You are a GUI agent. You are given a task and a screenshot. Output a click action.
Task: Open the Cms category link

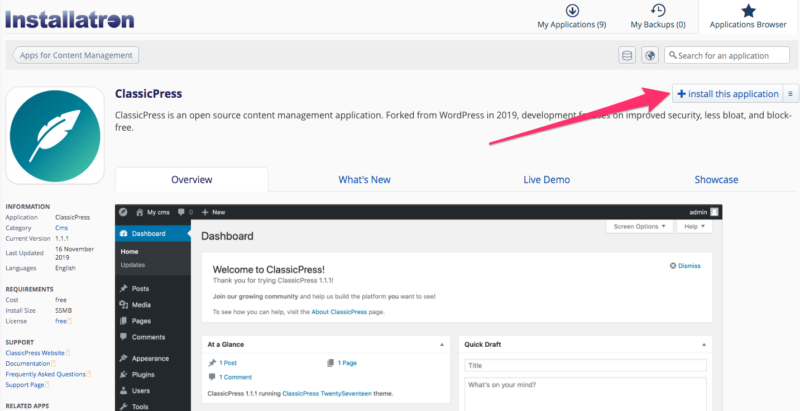coord(61,228)
